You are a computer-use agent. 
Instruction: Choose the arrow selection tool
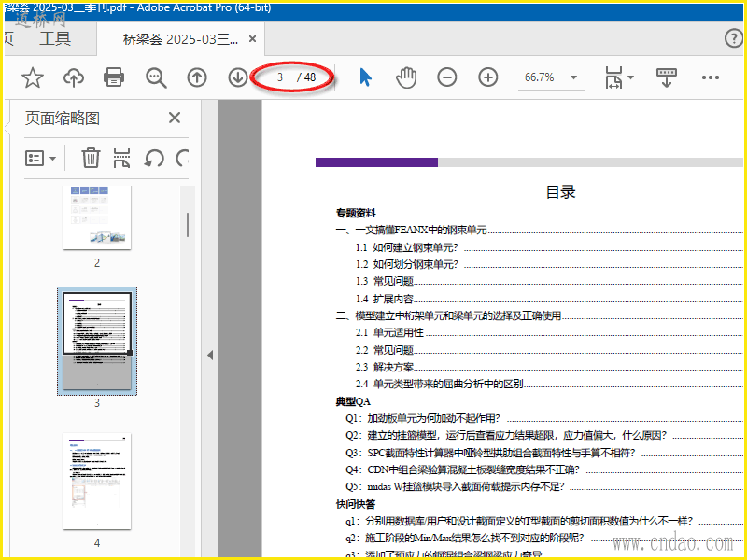coord(365,77)
